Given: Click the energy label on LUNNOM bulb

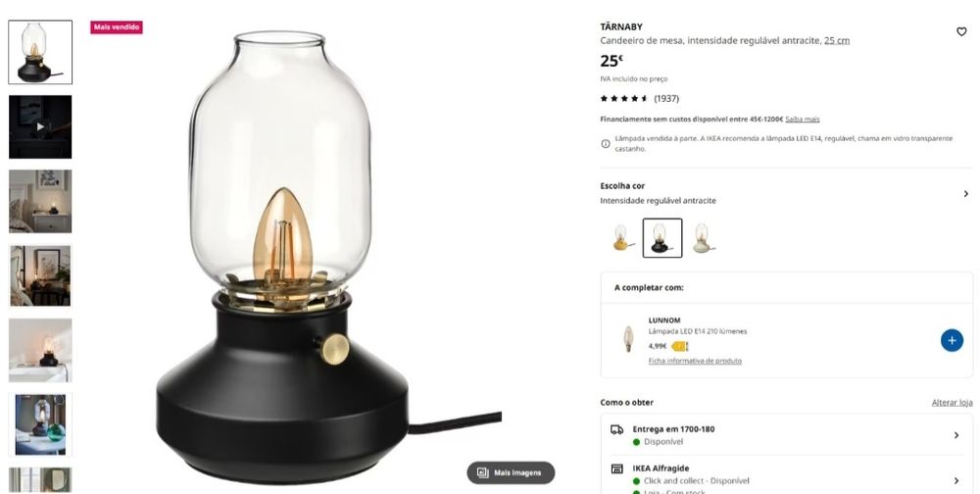Looking at the screenshot, I should (x=679, y=346).
